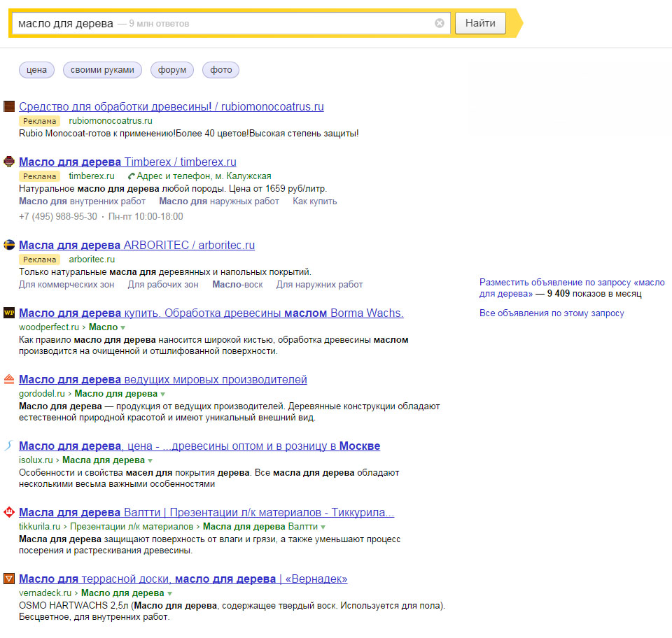
Task: Click 'Все объявления по этому запросу'
Action: (x=552, y=313)
